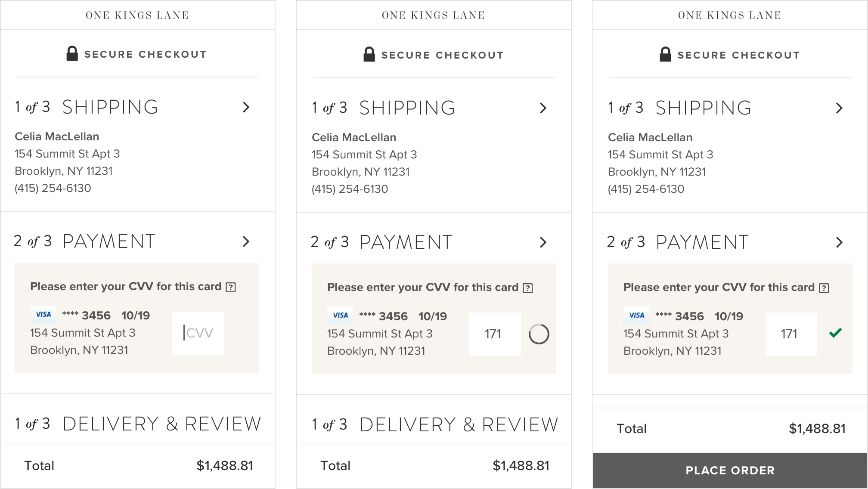The width and height of the screenshot is (868, 489).
Task: Open Delivery & Review section in left panel
Action: [138, 424]
